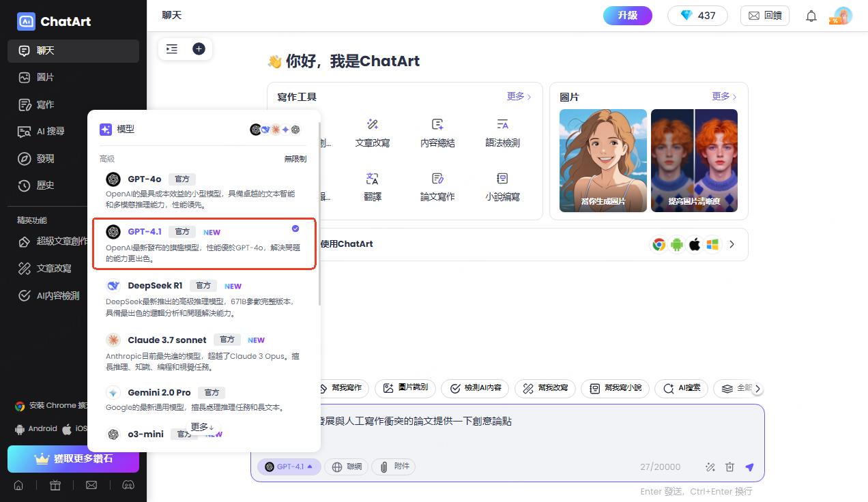Click the Windows icon in platforms row
Viewport: 868px width, 502px height.
point(712,244)
